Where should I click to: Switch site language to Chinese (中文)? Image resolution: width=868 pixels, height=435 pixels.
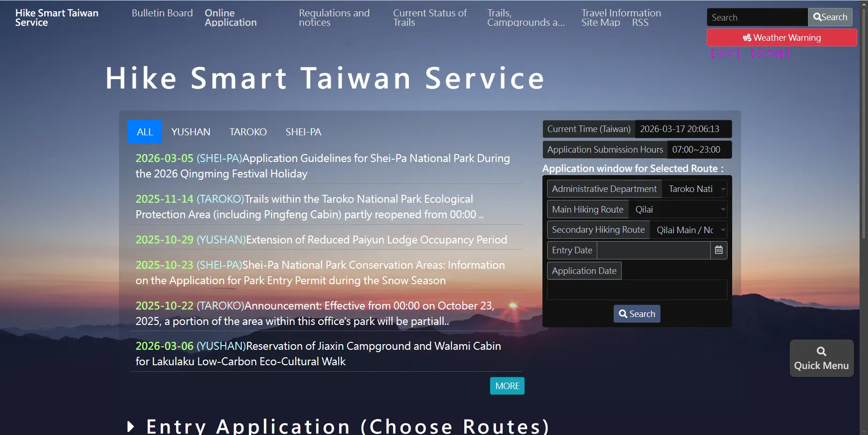tap(725, 53)
